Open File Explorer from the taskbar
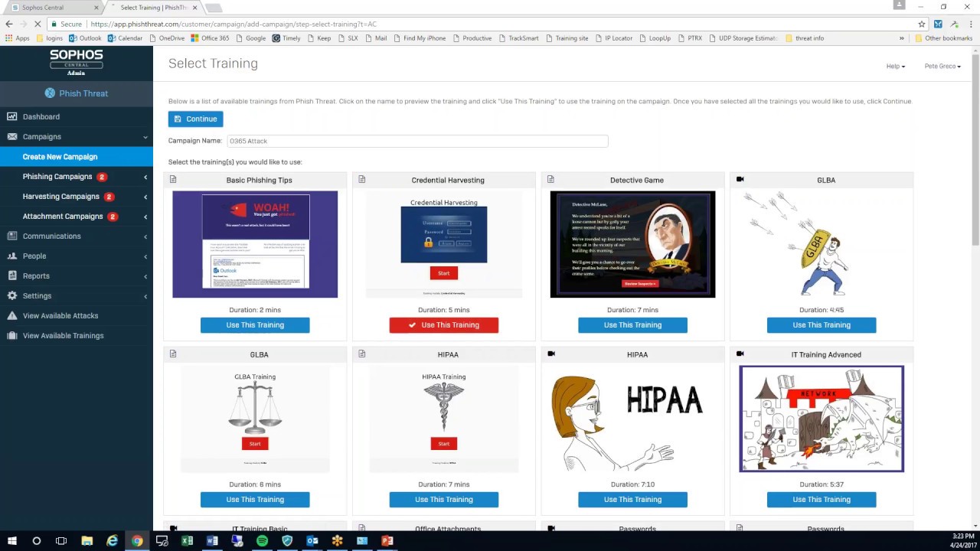 pos(87,541)
